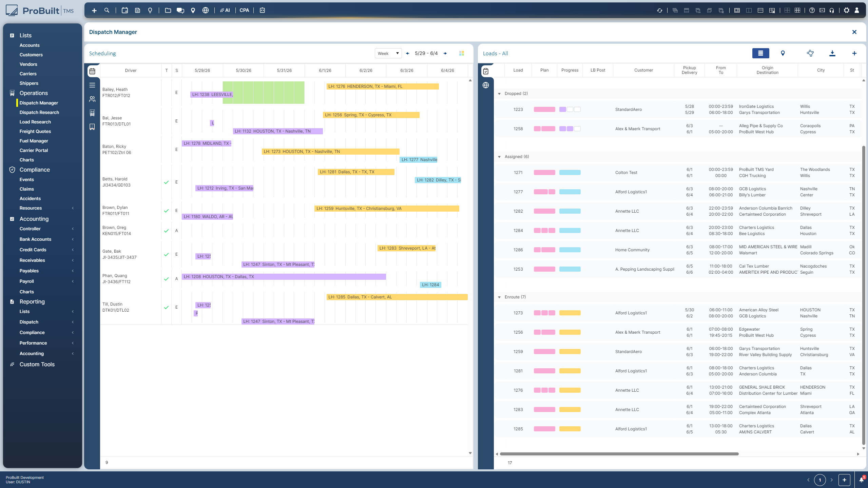Viewport: 868px width, 488px height.
Task: Expand the Payroll submenu chevron
Action: (73, 281)
